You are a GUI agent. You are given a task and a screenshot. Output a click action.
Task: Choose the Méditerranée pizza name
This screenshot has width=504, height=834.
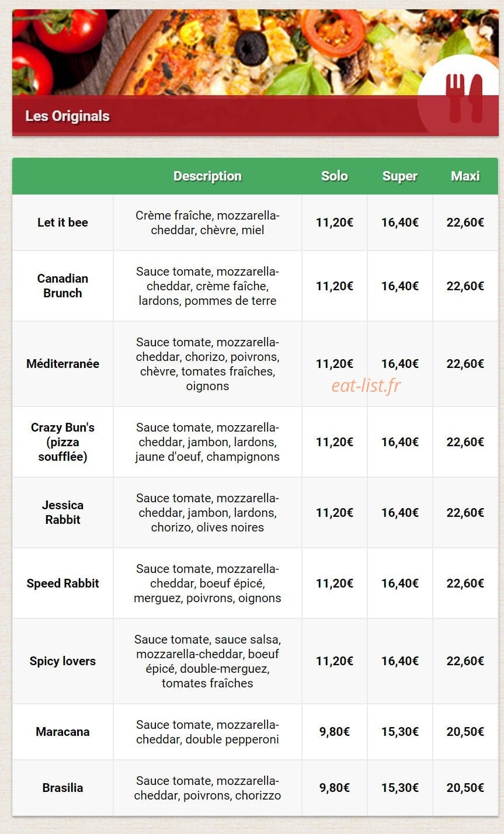pyautogui.click(x=62, y=364)
